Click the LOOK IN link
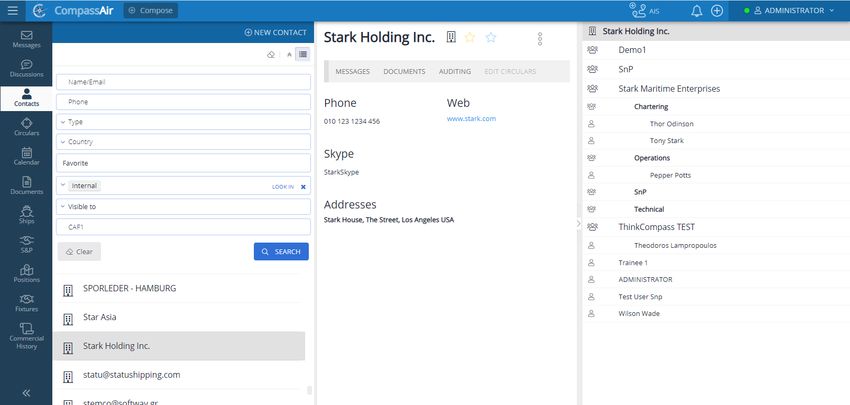The image size is (850, 405). (x=282, y=187)
